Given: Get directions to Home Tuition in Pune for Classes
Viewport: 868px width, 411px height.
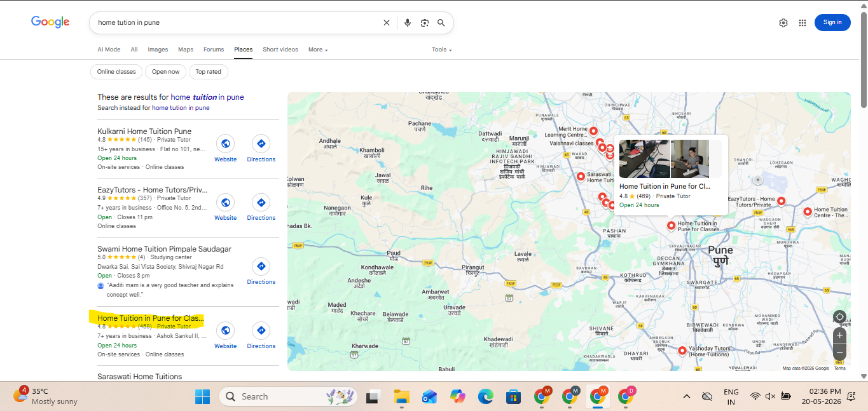Looking at the screenshot, I should coord(261,330).
